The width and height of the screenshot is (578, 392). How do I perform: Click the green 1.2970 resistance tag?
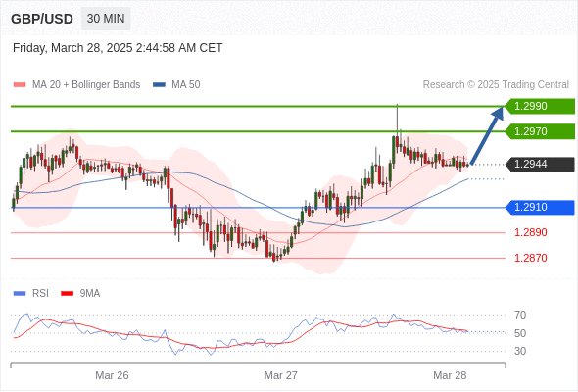[x=540, y=131]
